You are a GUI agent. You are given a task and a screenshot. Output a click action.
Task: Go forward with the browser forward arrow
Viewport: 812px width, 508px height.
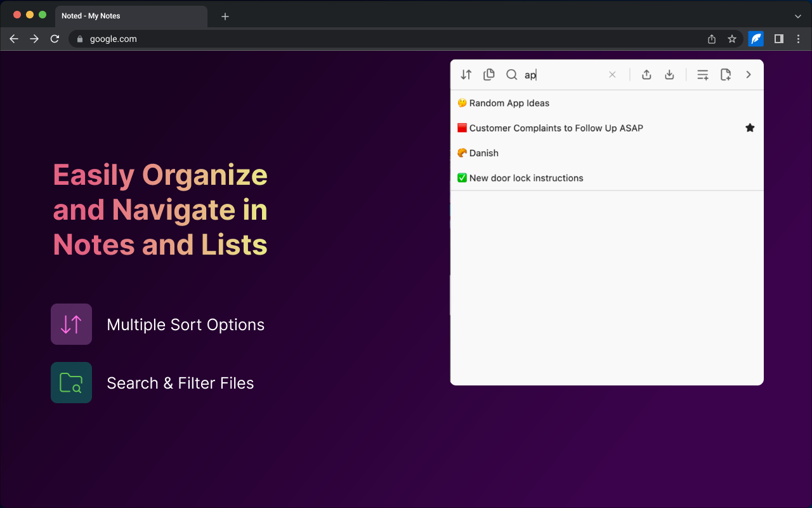coord(34,39)
